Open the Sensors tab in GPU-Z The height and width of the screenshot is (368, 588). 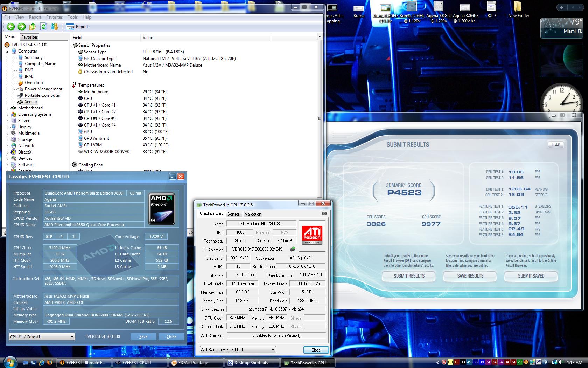(234, 214)
